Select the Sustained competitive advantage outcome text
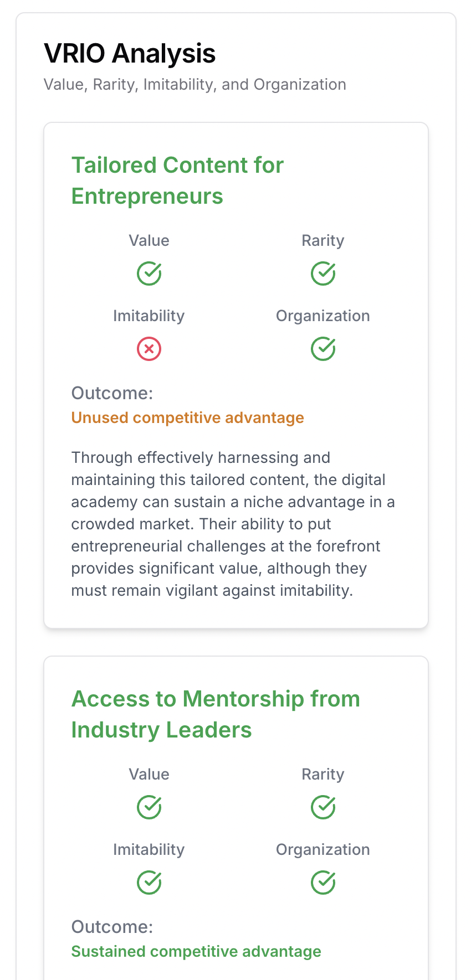471x980 pixels. [196, 951]
